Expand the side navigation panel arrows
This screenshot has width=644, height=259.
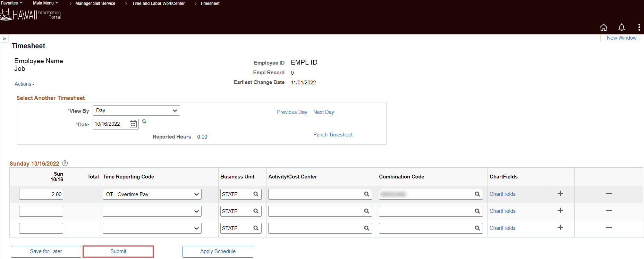pos(5,39)
